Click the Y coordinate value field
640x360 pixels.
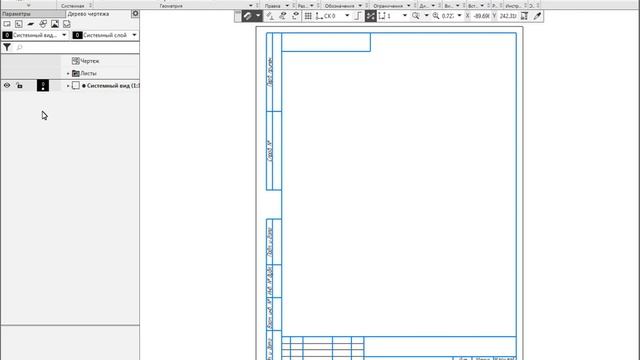click(508, 16)
